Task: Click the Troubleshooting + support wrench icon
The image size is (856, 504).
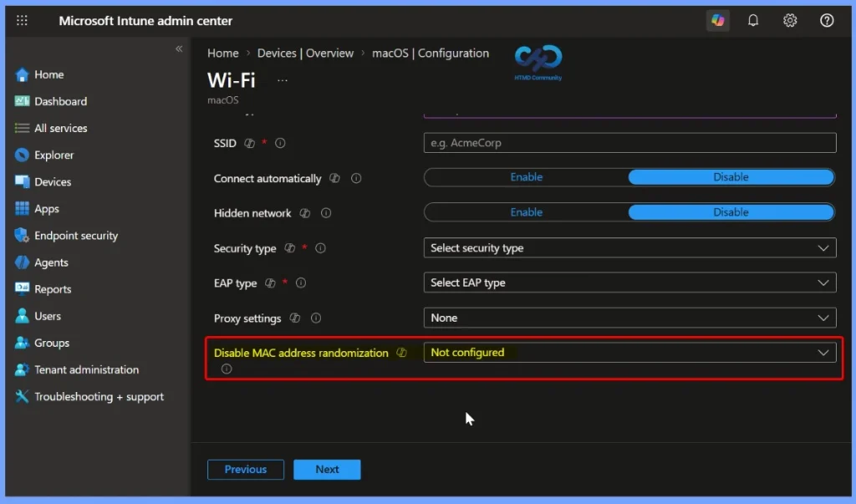Action: pos(22,396)
